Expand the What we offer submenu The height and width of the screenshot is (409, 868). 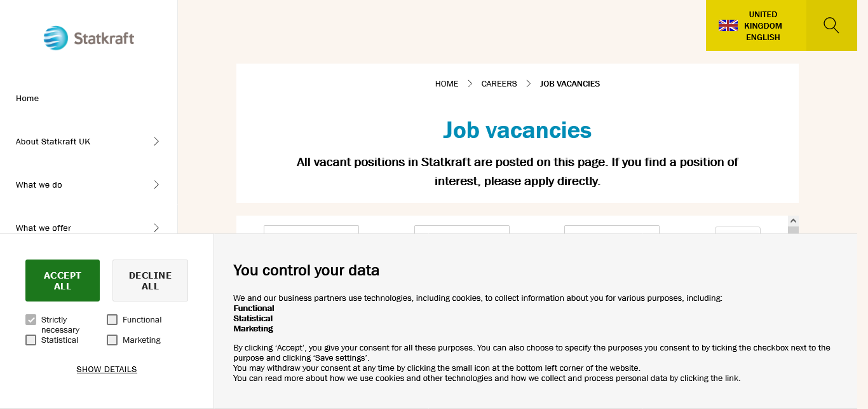pos(156,227)
